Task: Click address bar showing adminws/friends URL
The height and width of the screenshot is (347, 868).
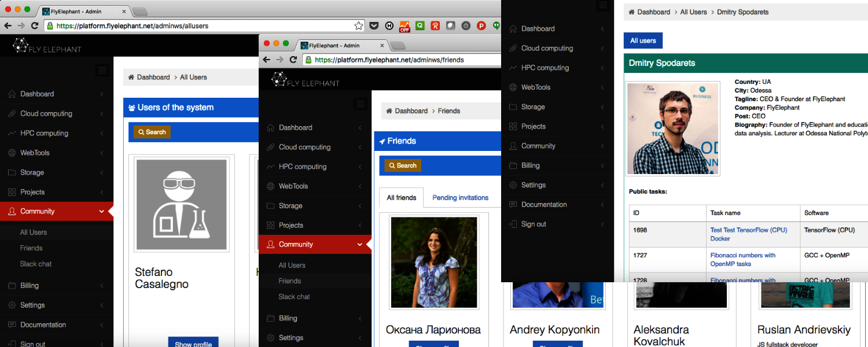Action: coord(401,60)
